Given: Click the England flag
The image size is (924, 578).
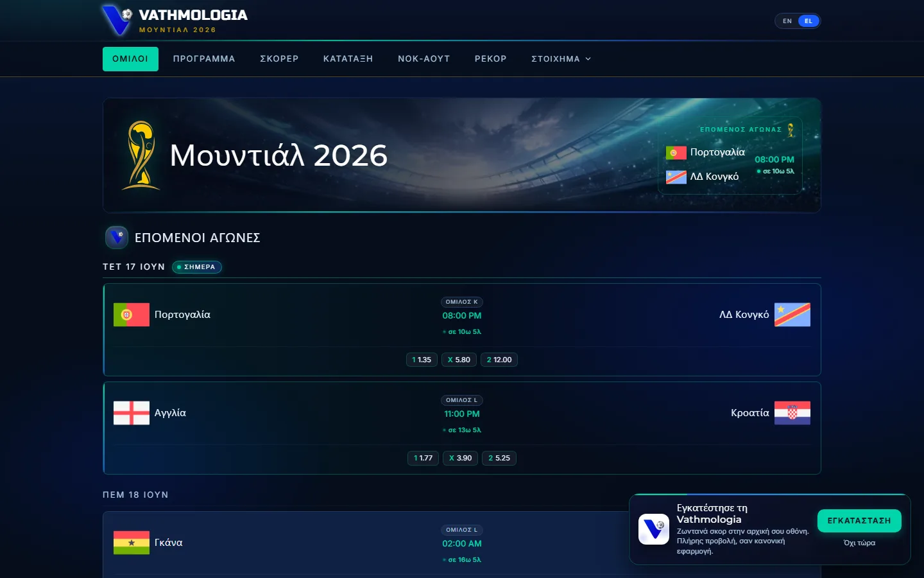Looking at the screenshot, I should 132,413.
